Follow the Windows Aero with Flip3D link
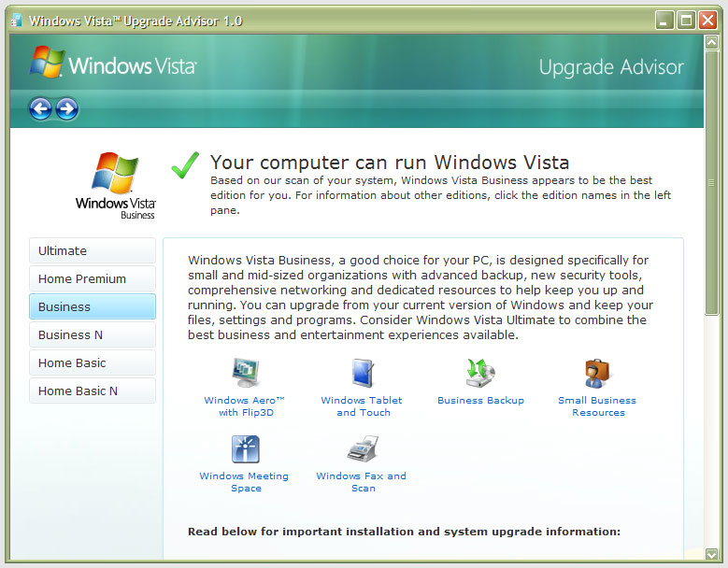728x568 pixels. [245, 406]
